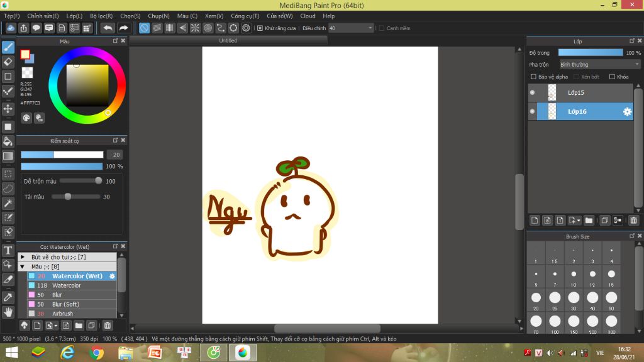This screenshot has height=362, width=644.
Task: Click Độ trong opacity slider
Action: (x=590, y=53)
